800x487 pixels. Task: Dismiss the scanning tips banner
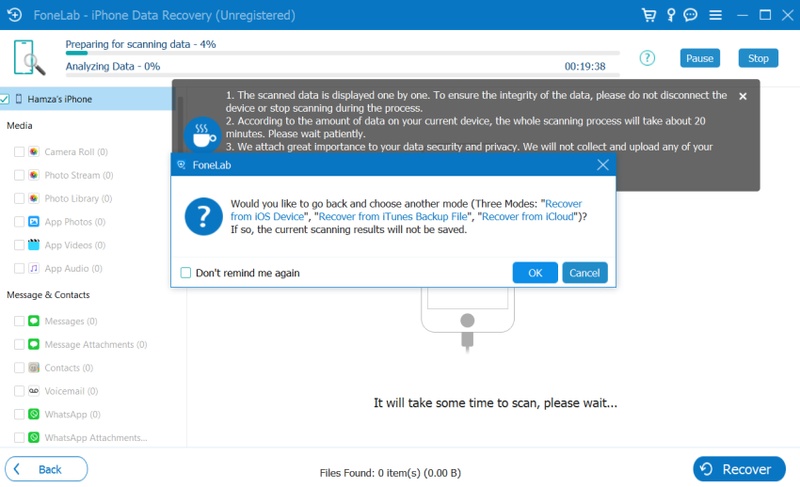(743, 96)
